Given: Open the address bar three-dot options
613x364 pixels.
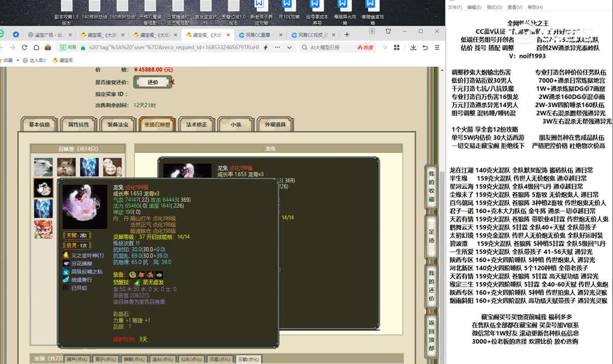Looking at the screenshot, I should [x=276, y=48].
